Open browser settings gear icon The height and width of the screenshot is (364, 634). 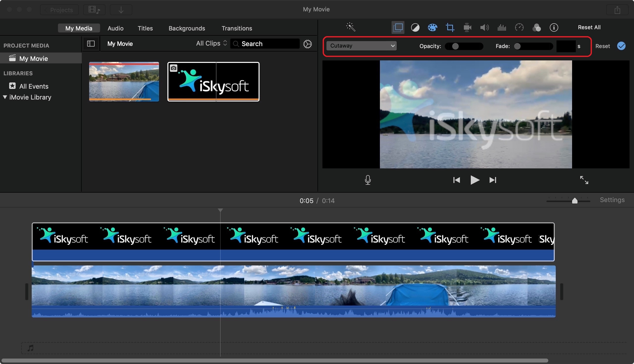tap(307, 44)
